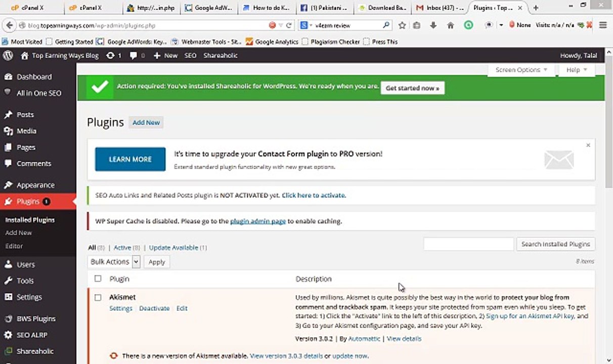Screen dimensions: 613x364
Task: Open SEO menu in admin bar
Action: pos(190,56)
